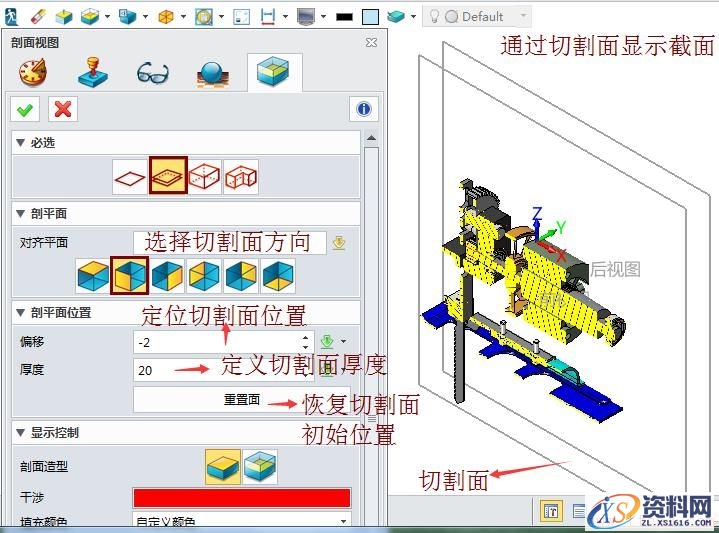Open dropdown arrow beside blue cube view icon
Image resolution: width=719 pixels, height=533 pixels.
(x=145, y=17)
